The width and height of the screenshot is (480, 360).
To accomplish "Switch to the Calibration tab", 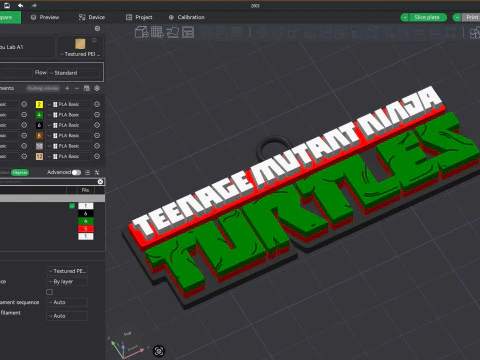I will coord(187,17).
